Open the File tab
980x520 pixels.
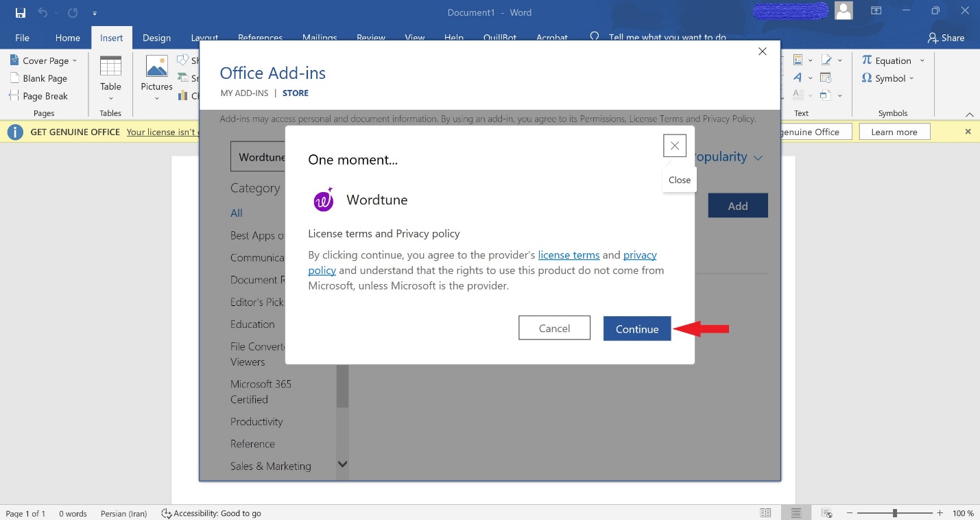click(x=22, y=38)
